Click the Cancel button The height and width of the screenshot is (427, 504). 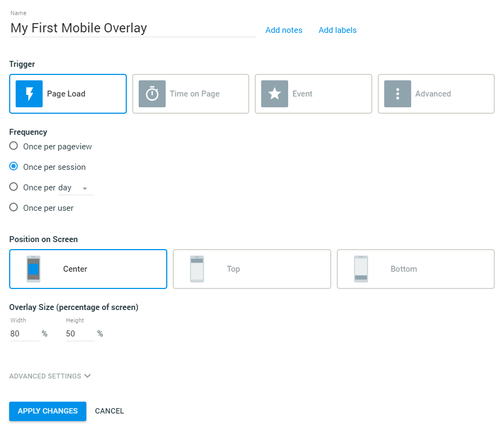pyautogui.click(x=110, y=411)
